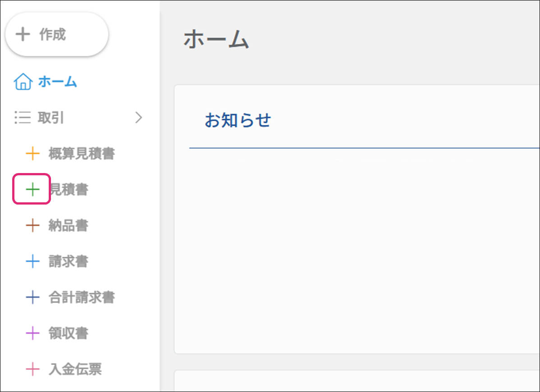540x392 pixels.
Task: Select the 合計請求書 entry
Action: pyautogui.click(x=82, y=297)
